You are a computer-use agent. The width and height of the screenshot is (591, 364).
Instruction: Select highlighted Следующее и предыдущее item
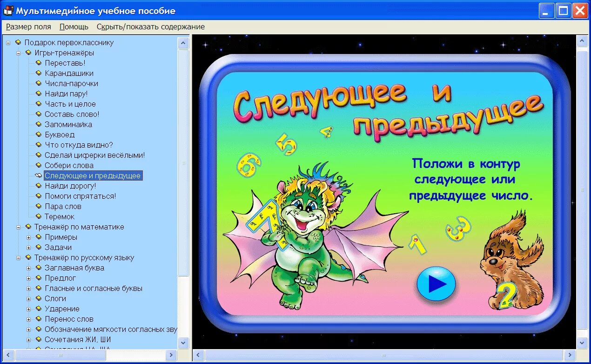click(x=93, y=175)
